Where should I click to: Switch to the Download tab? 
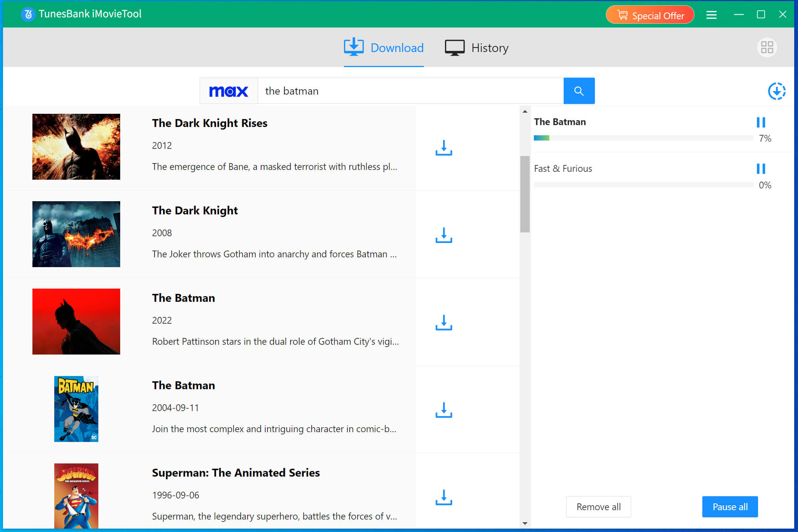[384, 48]
